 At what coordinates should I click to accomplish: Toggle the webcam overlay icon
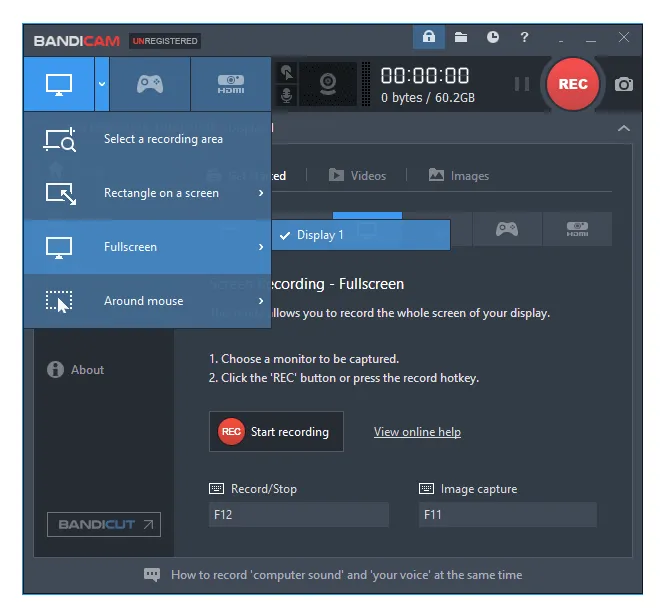(x=328, y=84)
